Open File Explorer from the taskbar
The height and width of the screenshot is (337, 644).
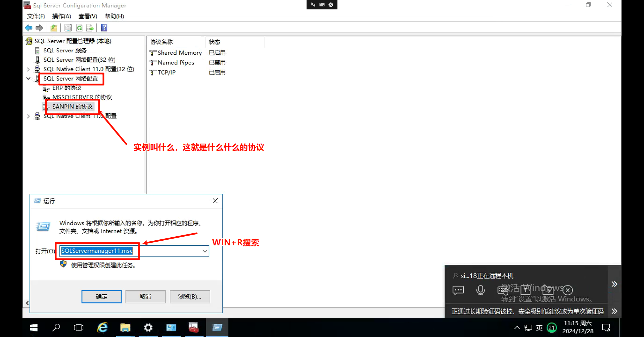click(x=125, y=328)
